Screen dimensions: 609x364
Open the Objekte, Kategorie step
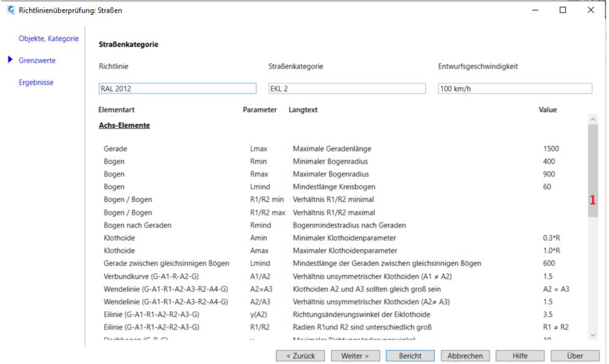tap(49, 38)
